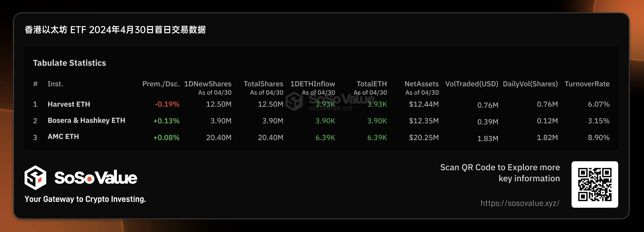Image resolution: width=644 pixels, height=232 pixels.
Task: Click the TotalShares column header
Action: pyautogui.click(x=263, y=84)
